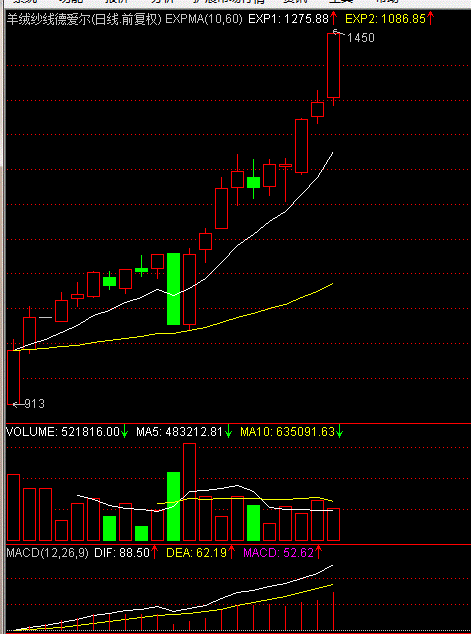This screenshot has width=471, height=634.
Task: Select the tallest green candlestick in price chart
Action: 173,289
